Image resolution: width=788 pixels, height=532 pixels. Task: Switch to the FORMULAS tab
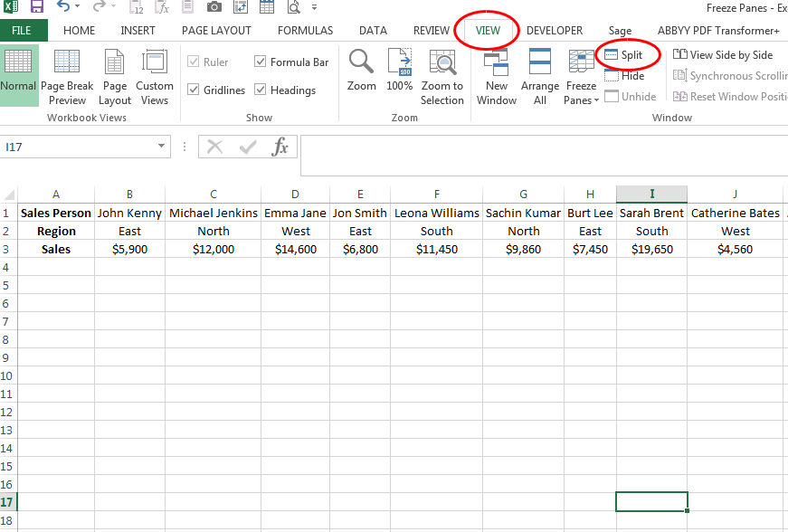point(305,31)
